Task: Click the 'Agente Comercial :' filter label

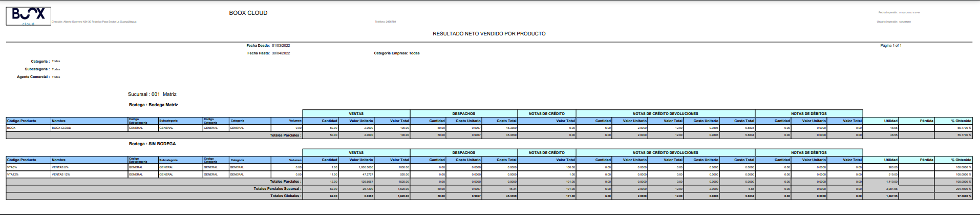Action: tap(33, 77)
